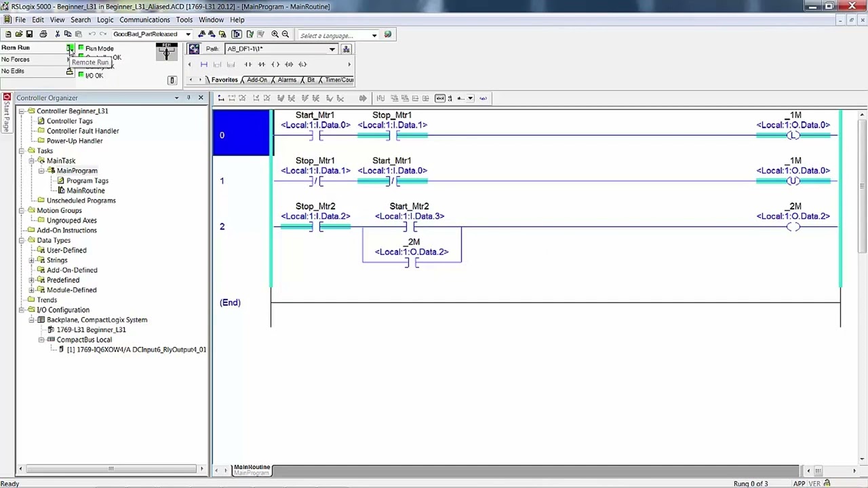Toggle the Controller Organizer toolbar icon
Viewport: 868px width, 488px height.
pyautogui.click(x=236, y=35)
